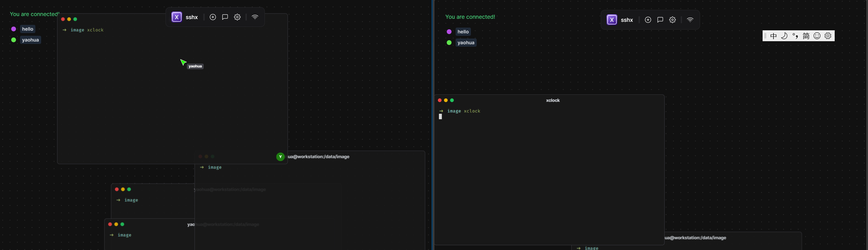Select user 'hello' in the left user list

[x=28, y=29]
